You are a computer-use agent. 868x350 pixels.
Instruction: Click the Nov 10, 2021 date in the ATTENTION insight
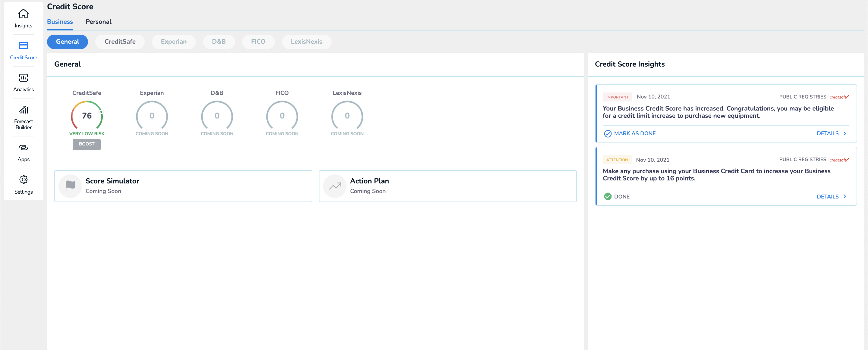click(x=652, y=160)
